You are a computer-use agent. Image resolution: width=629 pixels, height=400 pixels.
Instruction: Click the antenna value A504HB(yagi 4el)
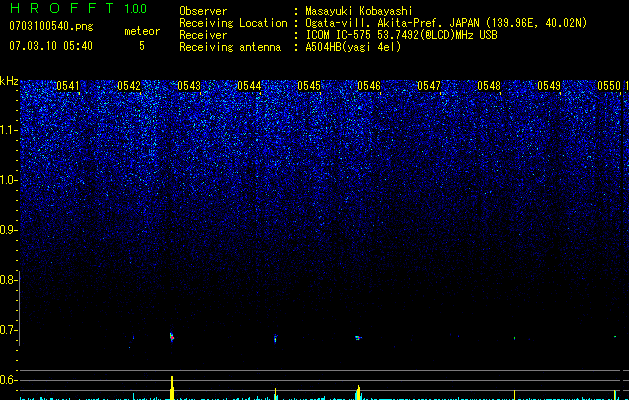pos(353,47)
